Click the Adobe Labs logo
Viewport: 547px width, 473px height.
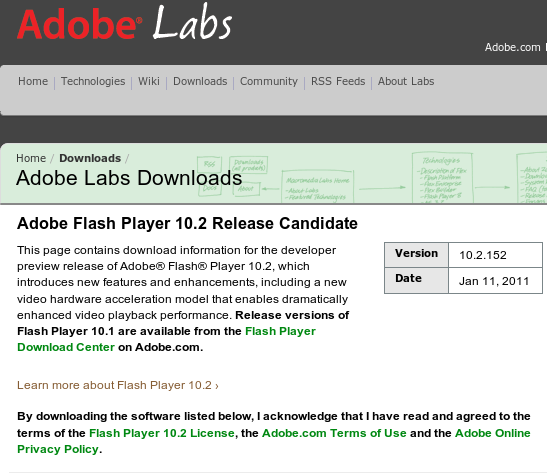124,22
